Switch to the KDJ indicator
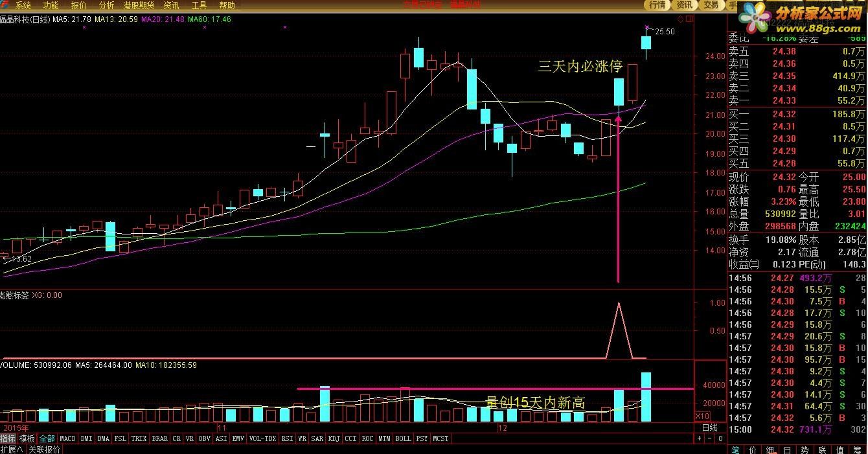 pos(334,438)
